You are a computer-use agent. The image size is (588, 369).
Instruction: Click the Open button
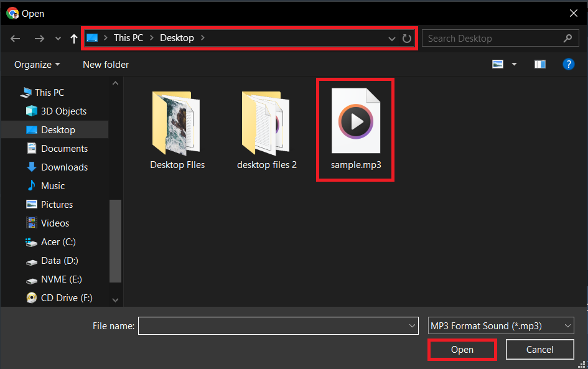(x=462, y=349)
